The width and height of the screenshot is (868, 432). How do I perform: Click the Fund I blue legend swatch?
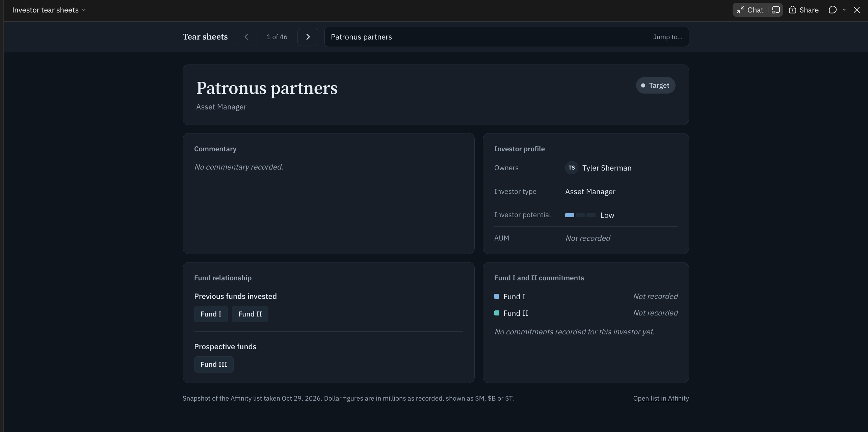[x=497, y=297]
